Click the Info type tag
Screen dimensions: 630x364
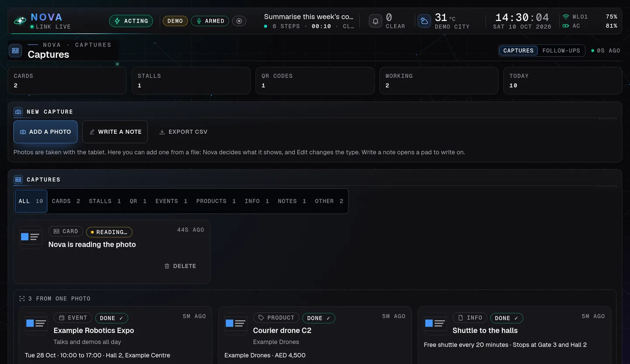(470, 318)
